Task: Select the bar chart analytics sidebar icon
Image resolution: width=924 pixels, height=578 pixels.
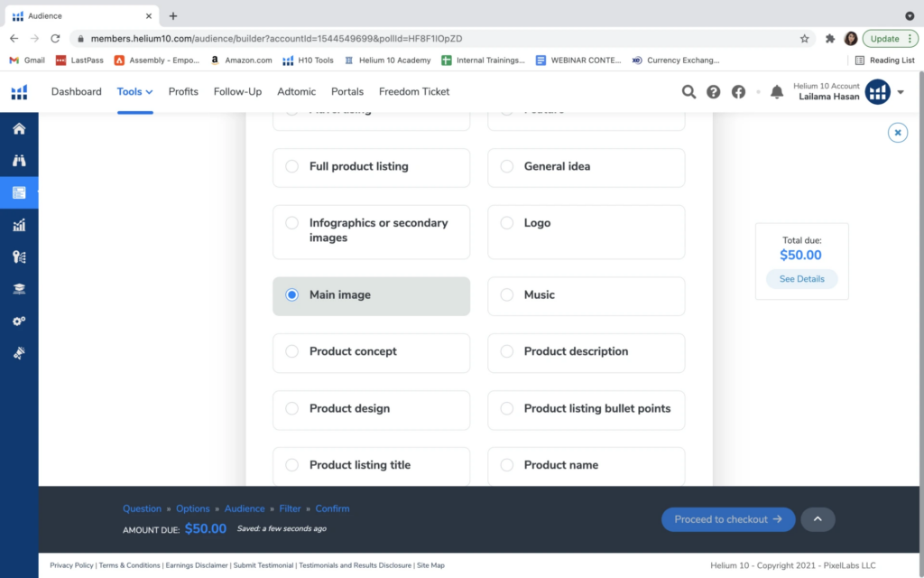Action: tap(19, 225)
